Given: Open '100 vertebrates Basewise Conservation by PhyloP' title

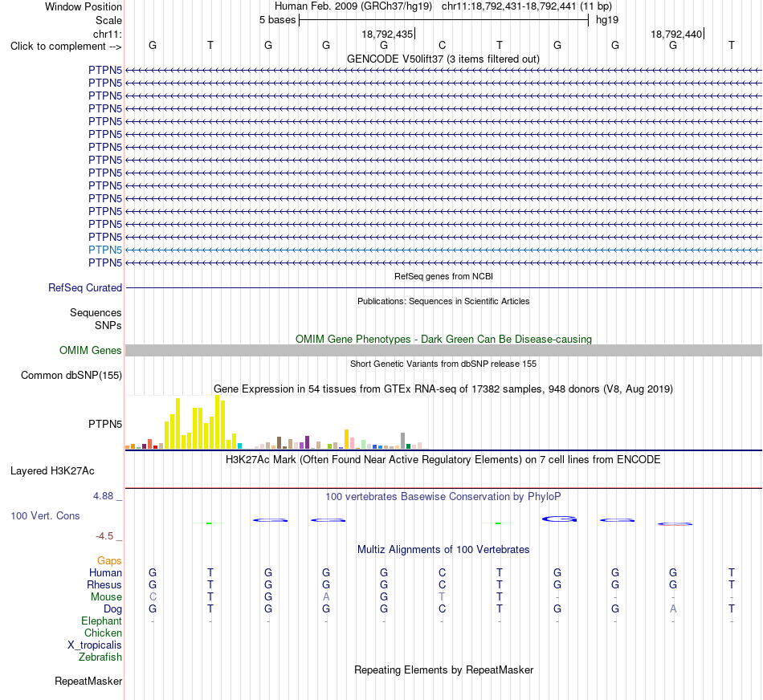Looking at the screenshot, I should click(443, 497).
